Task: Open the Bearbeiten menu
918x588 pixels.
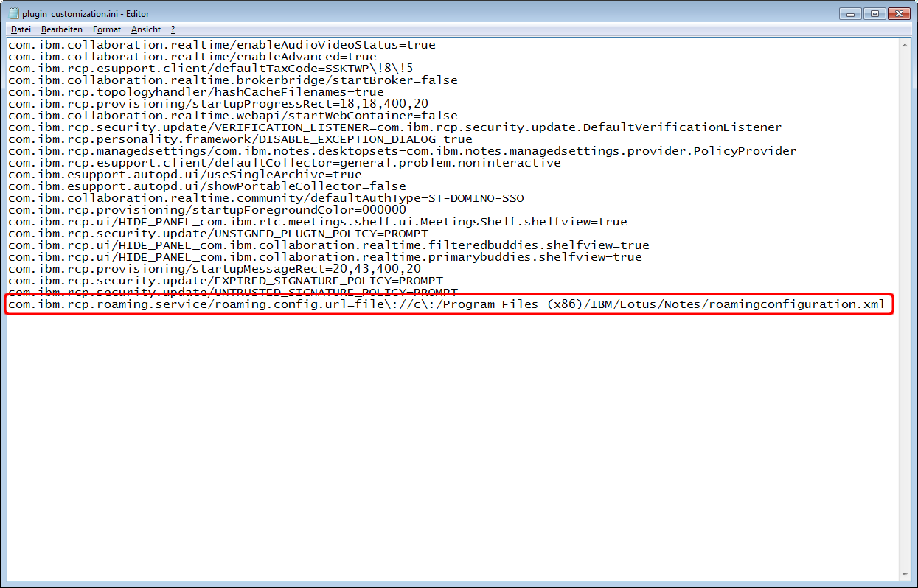Action: pos(62,29)
